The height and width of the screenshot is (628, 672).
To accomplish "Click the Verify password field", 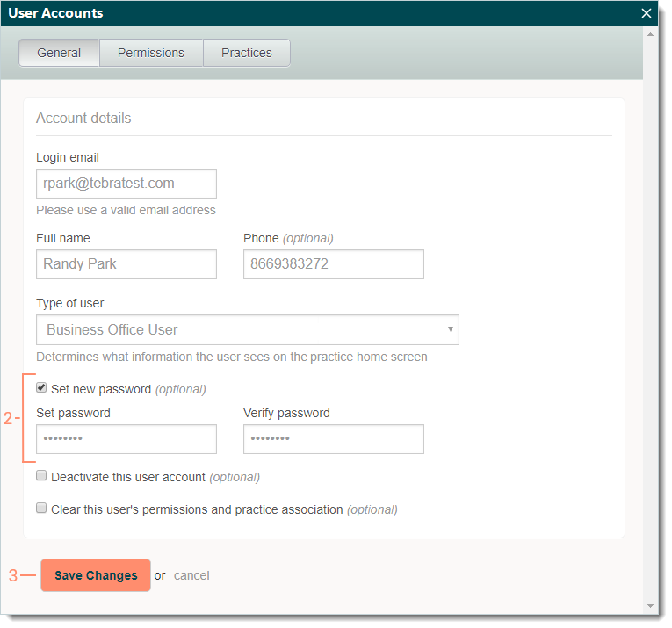I will 334,439.
